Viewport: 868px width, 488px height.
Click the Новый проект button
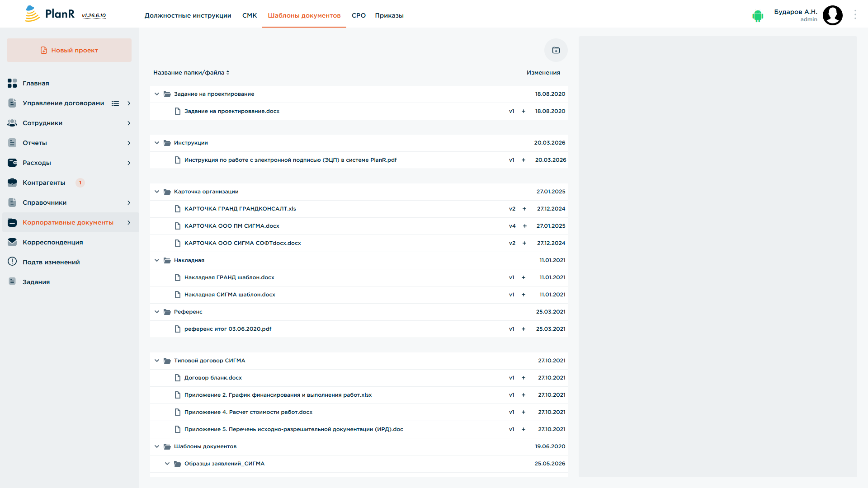point(69,50)
